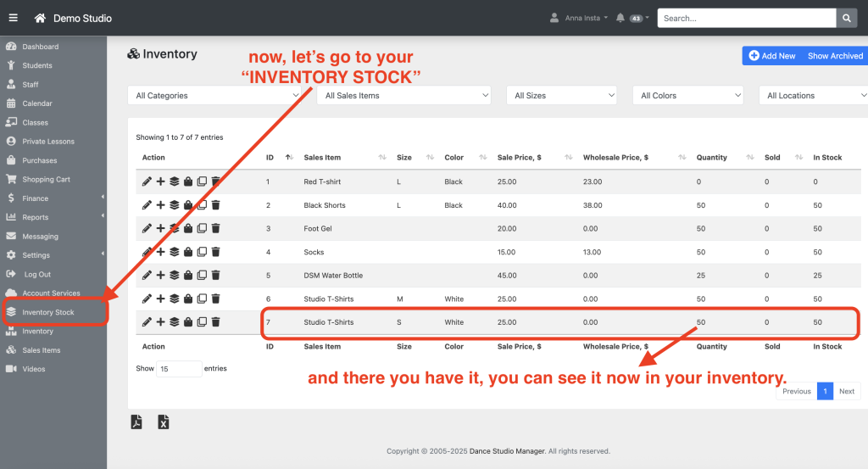Export the table with the Excel icon
The width and height of the screenshot is (868, 469).
coord(164,422)
